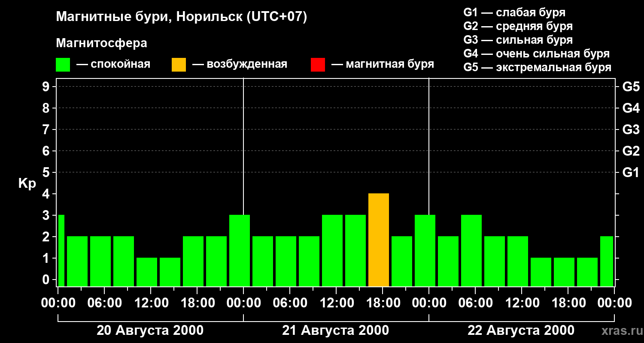
Task: Click the '18:00' tick label for 22 August
Action: point(568,303)
